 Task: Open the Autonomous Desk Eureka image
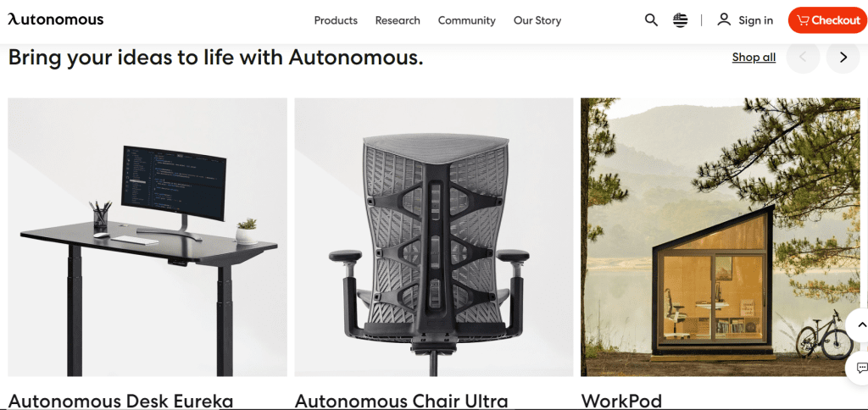[x=147, y=237]
